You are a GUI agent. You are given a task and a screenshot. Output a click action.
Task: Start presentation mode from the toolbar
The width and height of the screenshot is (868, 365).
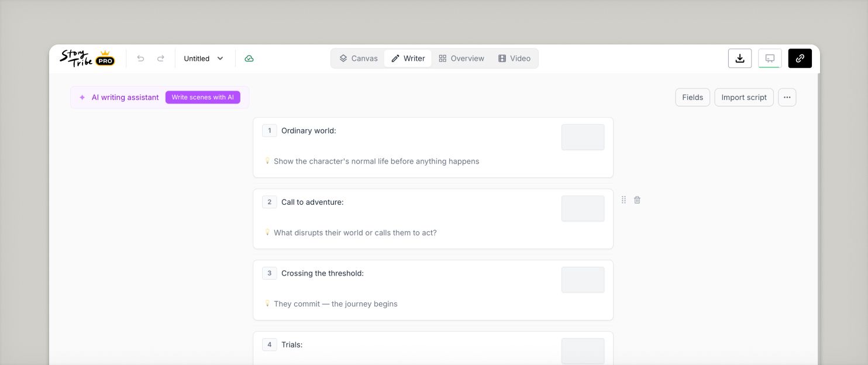(x=770, y=58)
